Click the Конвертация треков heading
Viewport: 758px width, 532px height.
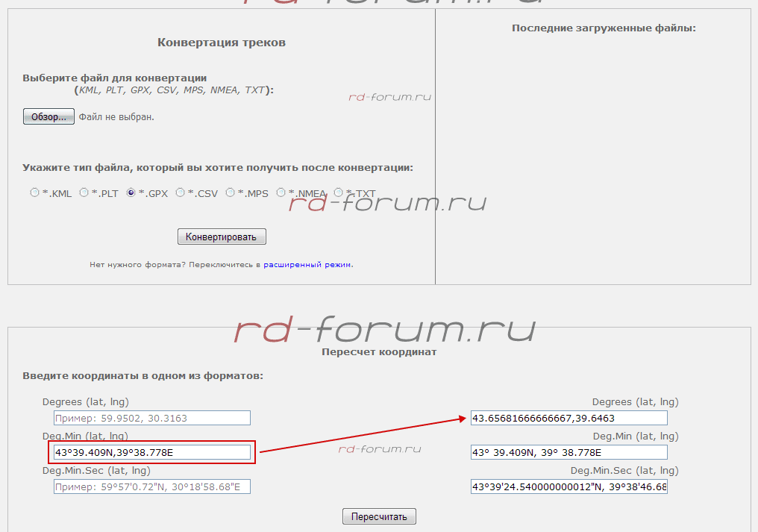tap(221, 43)
